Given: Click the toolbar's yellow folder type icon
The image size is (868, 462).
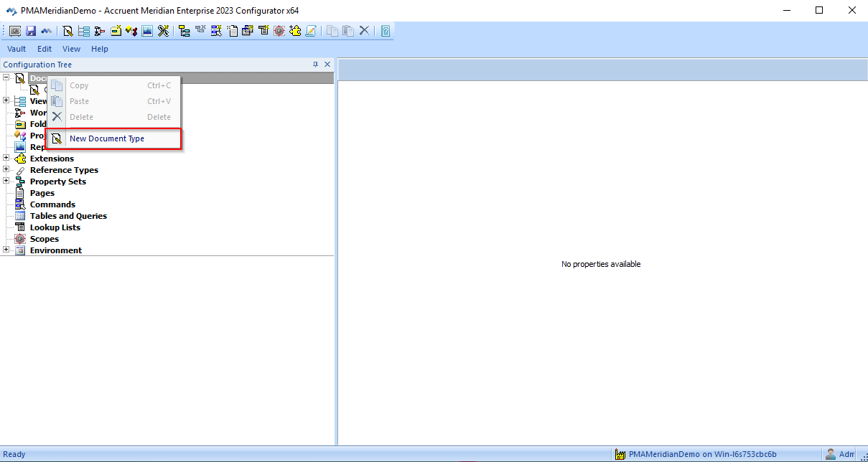Looking at the screenshot, I should [116, 31].
